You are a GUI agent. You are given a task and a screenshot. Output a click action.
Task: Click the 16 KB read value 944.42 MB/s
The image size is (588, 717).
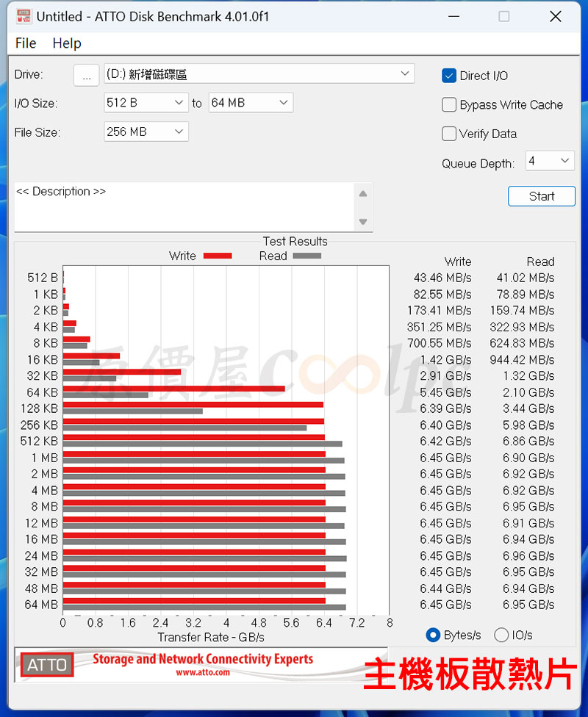[x=522, y=360]
